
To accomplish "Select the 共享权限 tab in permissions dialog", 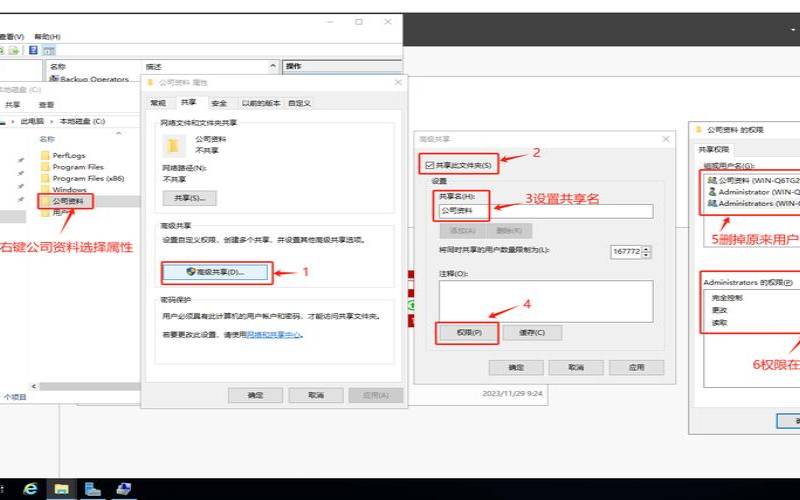I will (714, 149).
